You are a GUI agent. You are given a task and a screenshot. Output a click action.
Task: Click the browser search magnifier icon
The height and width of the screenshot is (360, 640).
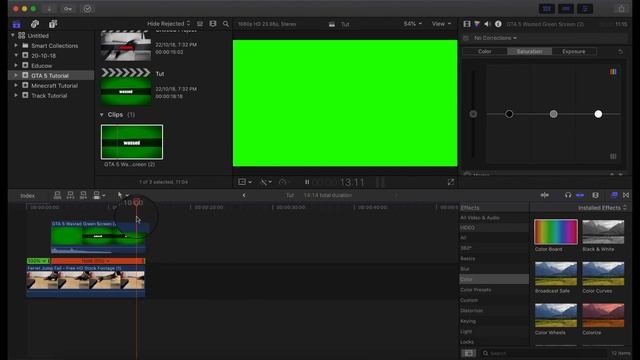[226, 24]
